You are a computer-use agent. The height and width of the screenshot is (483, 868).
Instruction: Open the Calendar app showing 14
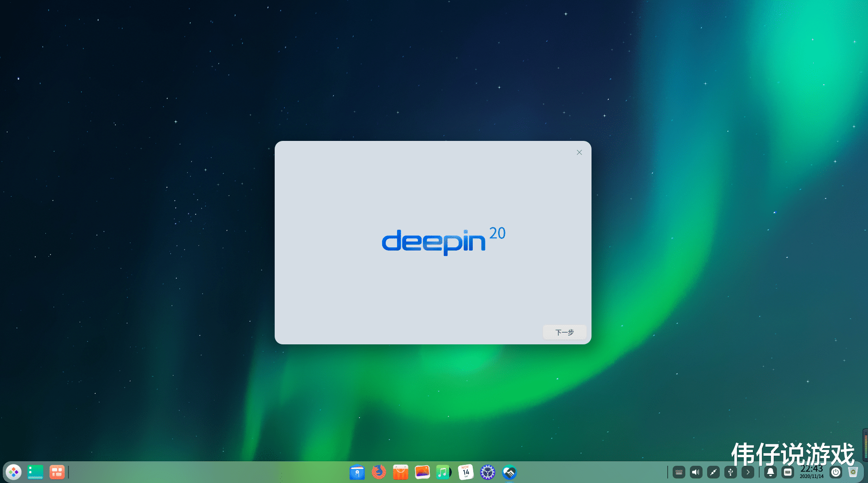coord(466,472)
